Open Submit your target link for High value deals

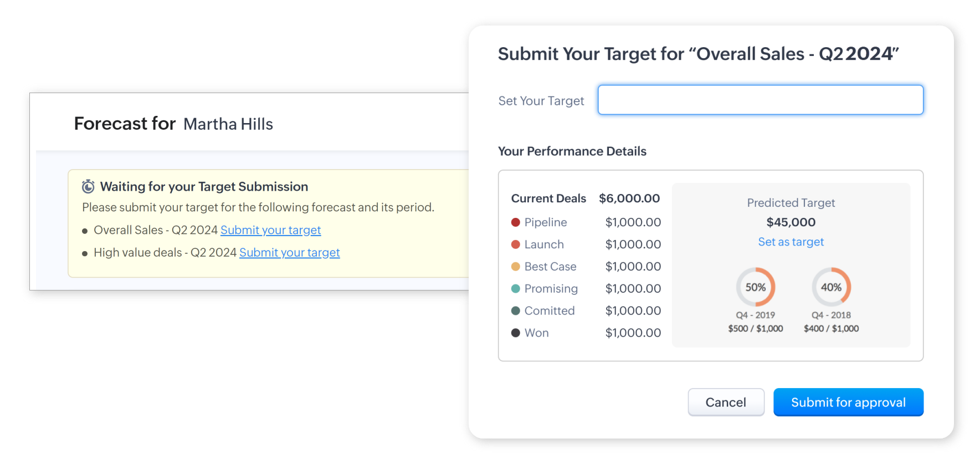[x=289, y=253]
